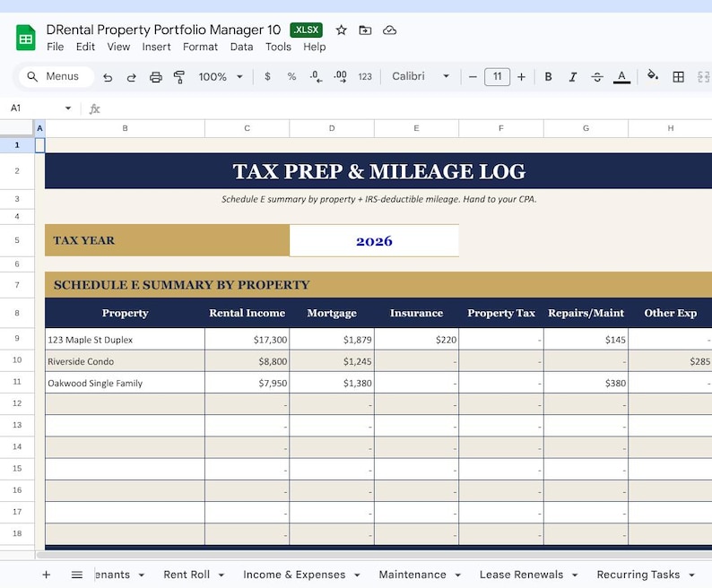Viewport: 712px width, 588px height.
Task: Select column F header
Action: (x=501, y=128)
